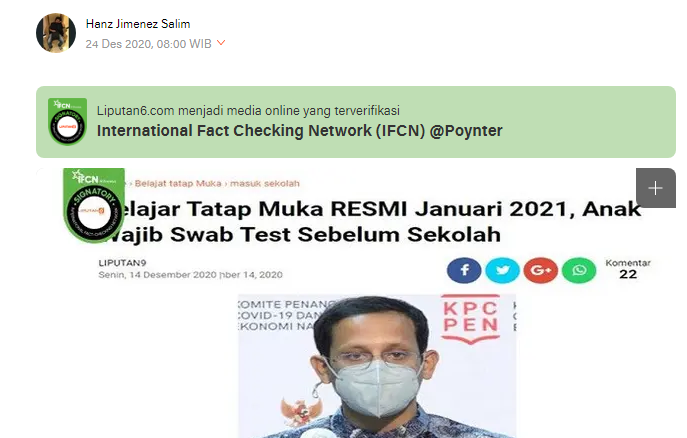Click the IFCN signatory badge in banner
Viewport: 687px width, 438px height.
pos(67,122)
